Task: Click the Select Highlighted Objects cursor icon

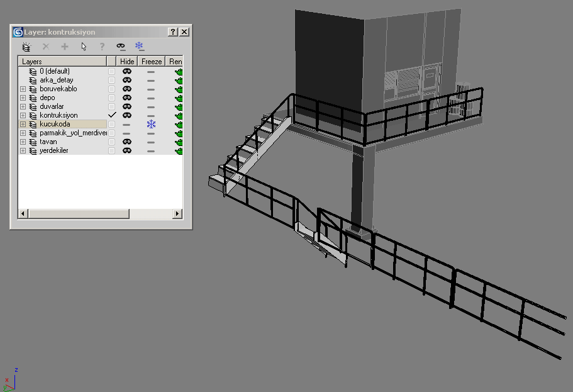Action: (84, 47)
